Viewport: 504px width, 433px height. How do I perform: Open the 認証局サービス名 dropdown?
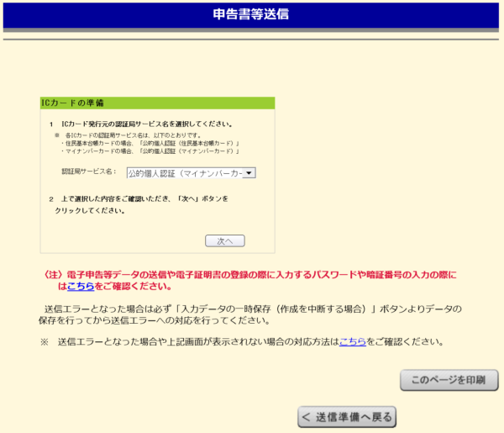click(192, 173)
